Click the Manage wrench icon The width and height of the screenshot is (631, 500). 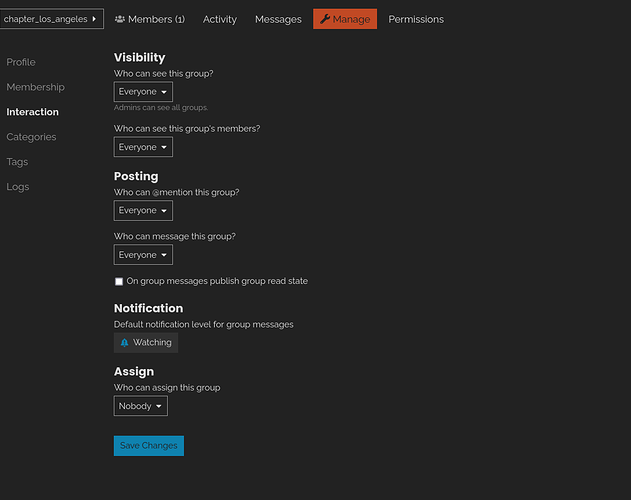coord(325,19)
